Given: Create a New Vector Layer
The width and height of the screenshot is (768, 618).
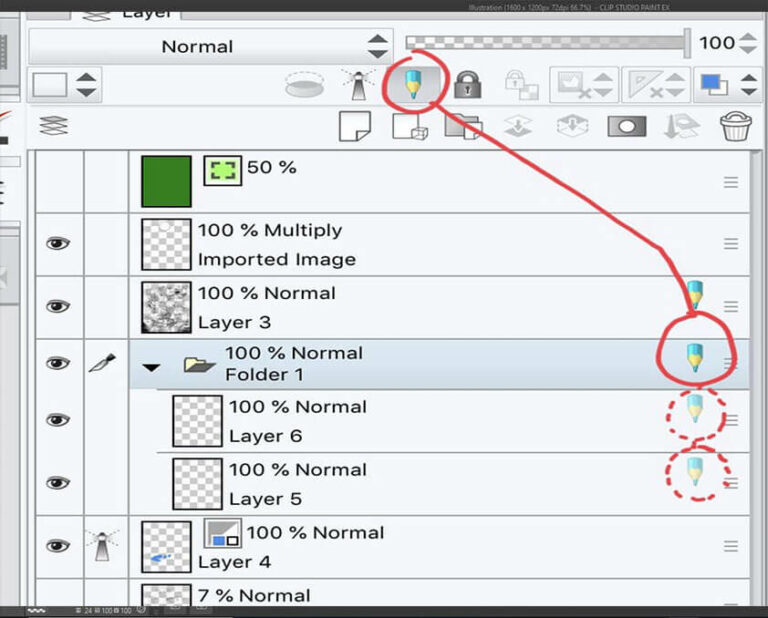Looking at the screenshot, I should 410,126.
